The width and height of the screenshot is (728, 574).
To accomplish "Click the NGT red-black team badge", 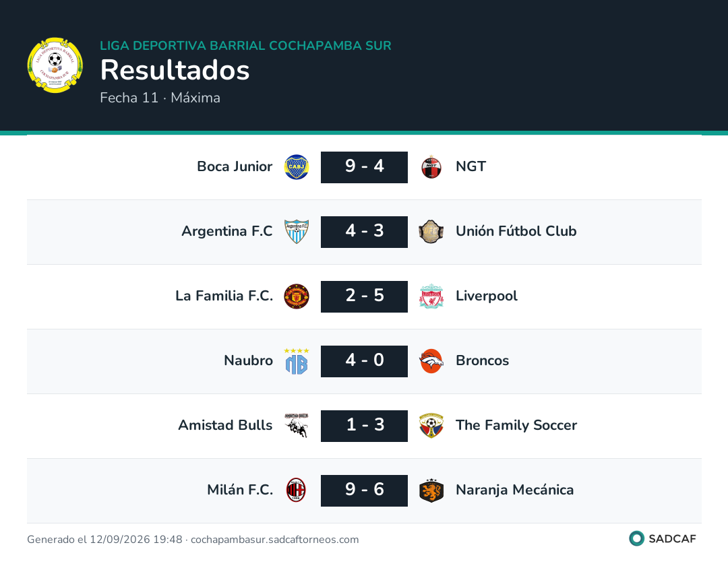I will [x=431, y=167].
